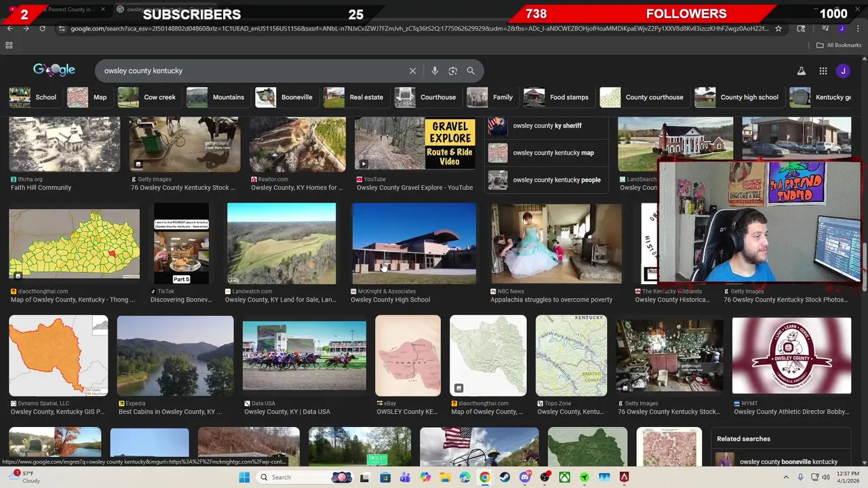The image size is (868, 488).
Task: Open the Kentucky counties yellow map thumbnail
Action: 74,244
